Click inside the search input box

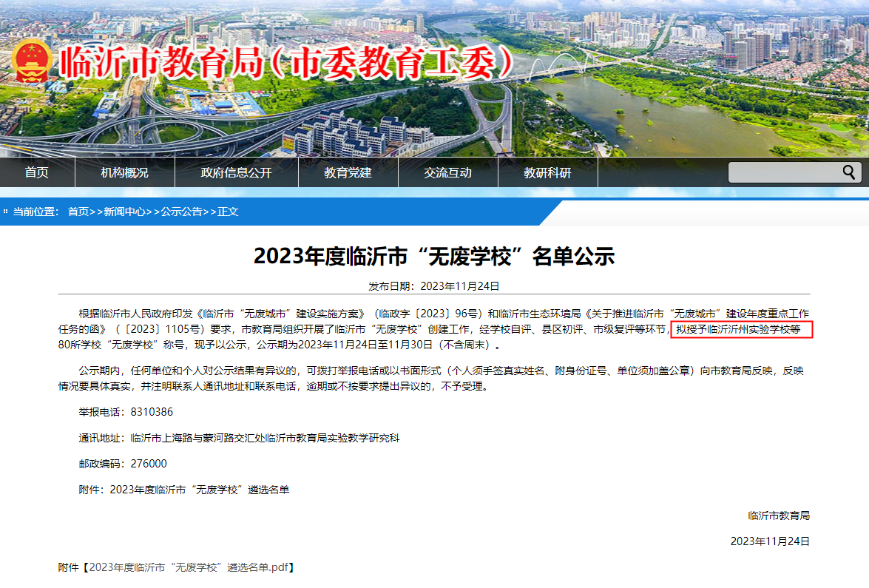click(x=784, y=172)
